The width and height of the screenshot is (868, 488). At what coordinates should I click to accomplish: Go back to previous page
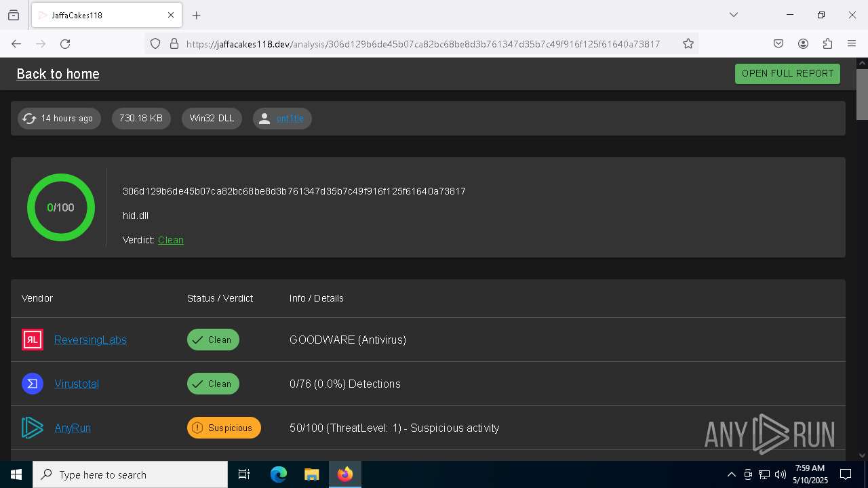click(x=16, y=43)
